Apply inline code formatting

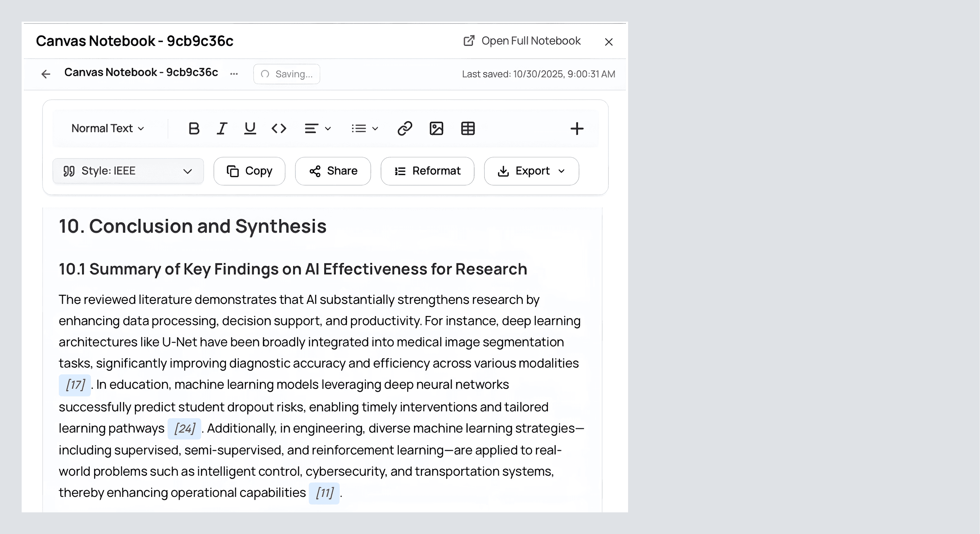tap(279, 129)
